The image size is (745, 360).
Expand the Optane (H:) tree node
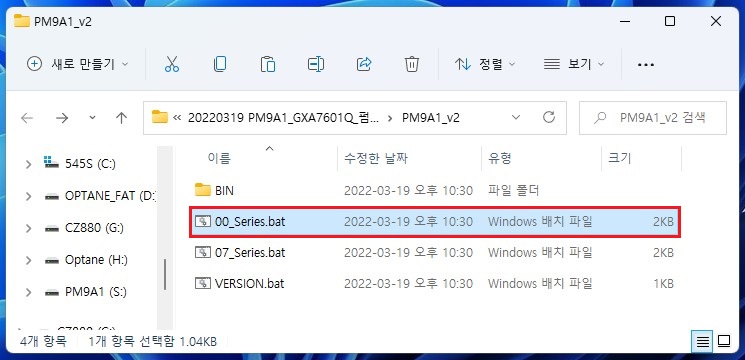click(28, 260)
